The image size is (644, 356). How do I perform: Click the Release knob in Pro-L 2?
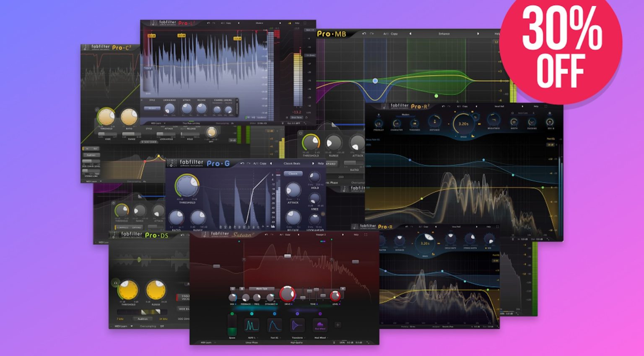coord(202,108)
